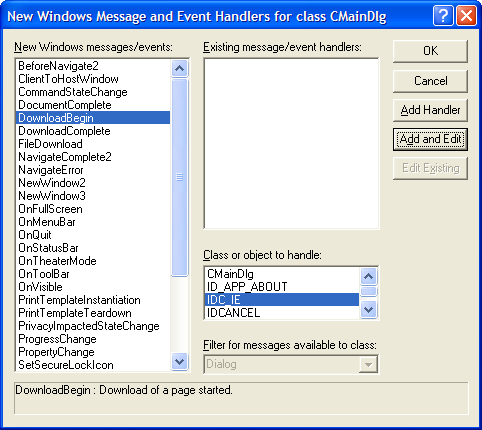Click the Add and Edit button

coord(430,139)
